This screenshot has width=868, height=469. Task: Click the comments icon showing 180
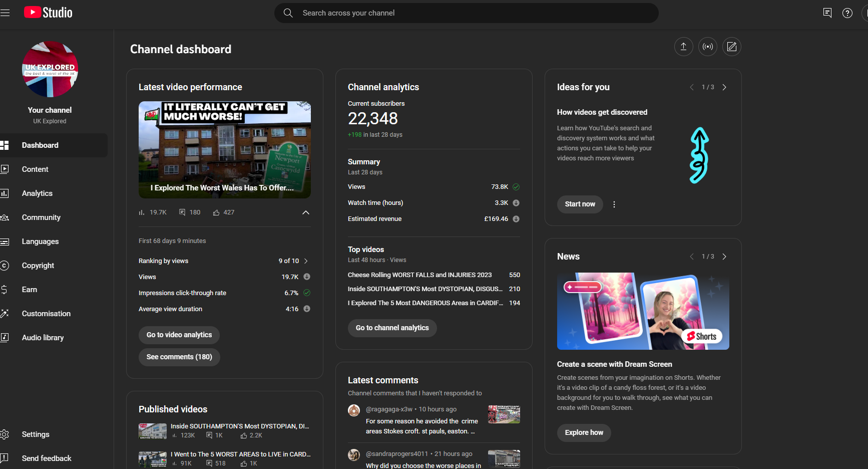click(182, 212)
